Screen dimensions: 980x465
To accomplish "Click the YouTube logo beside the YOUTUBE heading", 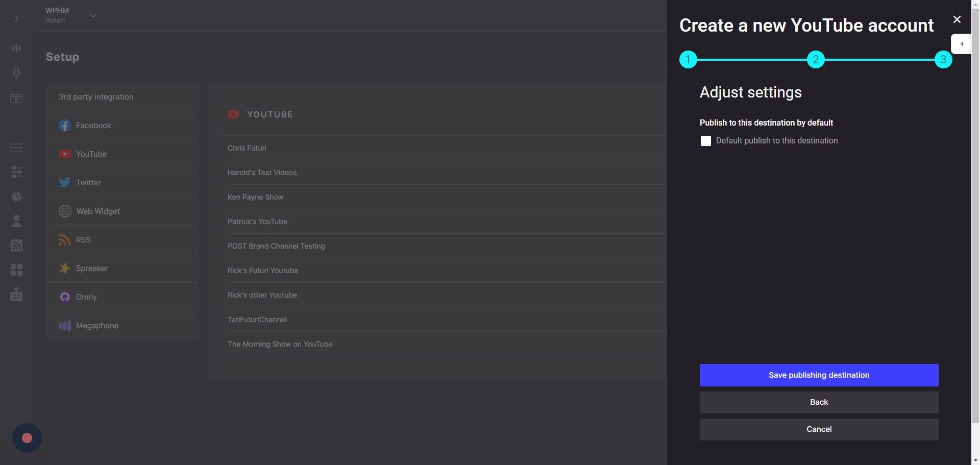I will point(233,115).
